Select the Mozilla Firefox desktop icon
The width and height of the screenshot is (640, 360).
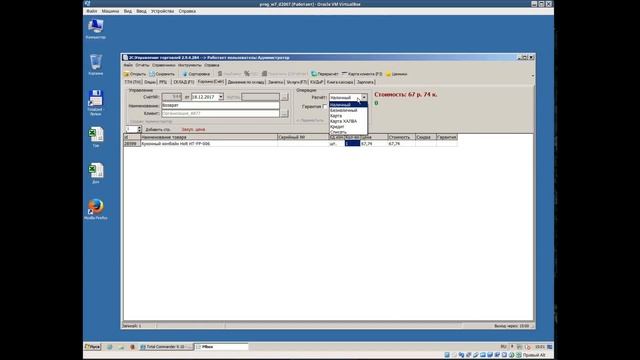point(96,209)
